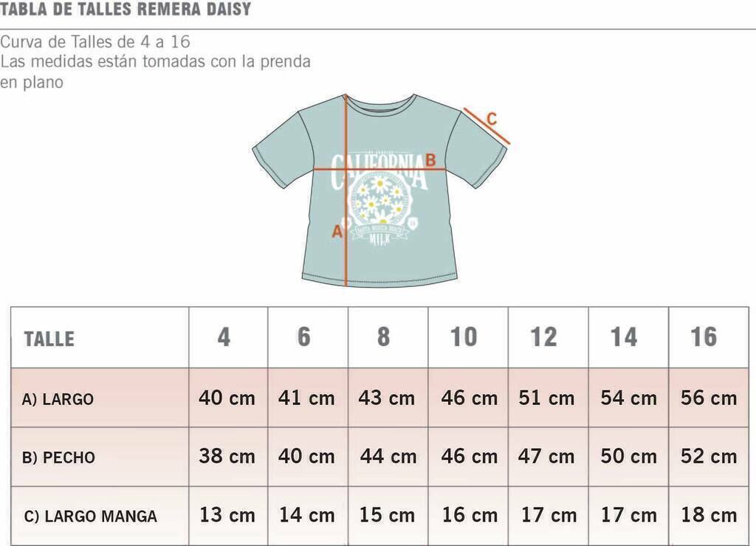Click the 13 cm sleeve cell
The image size is (756, 546).
pyautogui.click(x=228, y=515)
